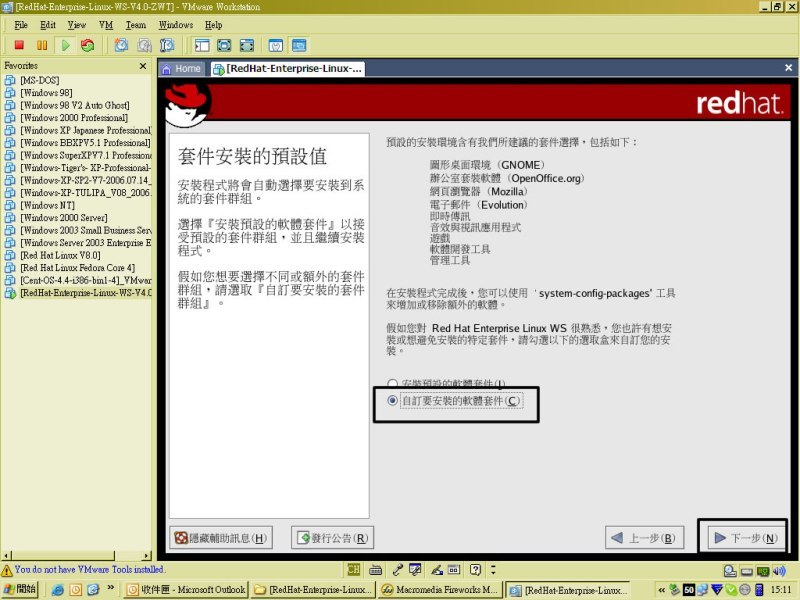Open the Windows menu

click(x=176, y=25)
